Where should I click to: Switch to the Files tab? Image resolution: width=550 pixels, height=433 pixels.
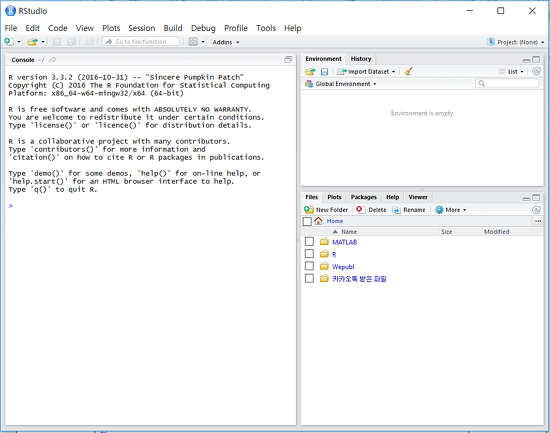click(x=311, y=197)
